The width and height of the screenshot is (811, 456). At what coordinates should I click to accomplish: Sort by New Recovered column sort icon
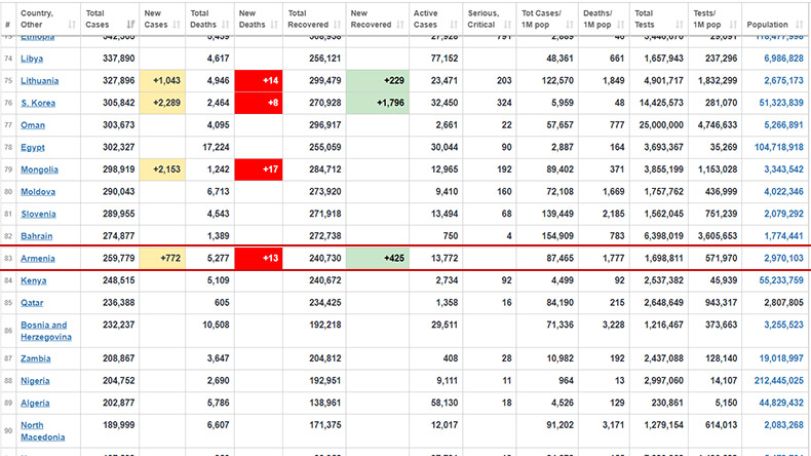tap(400, 24)
